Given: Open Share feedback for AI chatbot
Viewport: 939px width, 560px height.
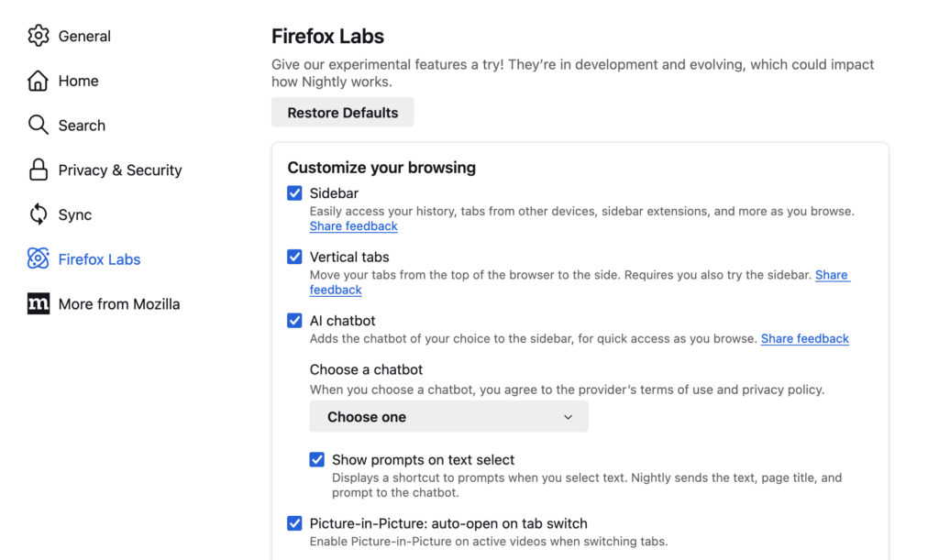Looking at the screenshot, I should (x=804, y=338).
